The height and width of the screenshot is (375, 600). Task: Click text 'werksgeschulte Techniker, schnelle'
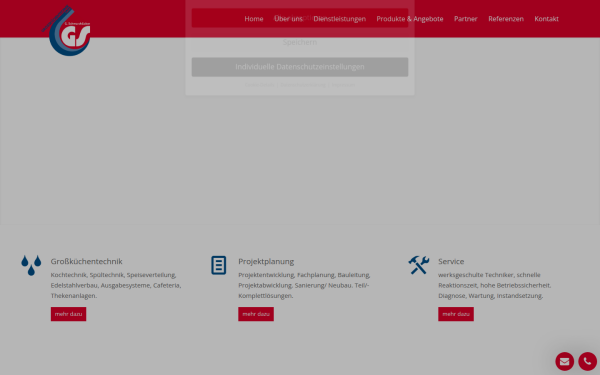tap(489, 275)
